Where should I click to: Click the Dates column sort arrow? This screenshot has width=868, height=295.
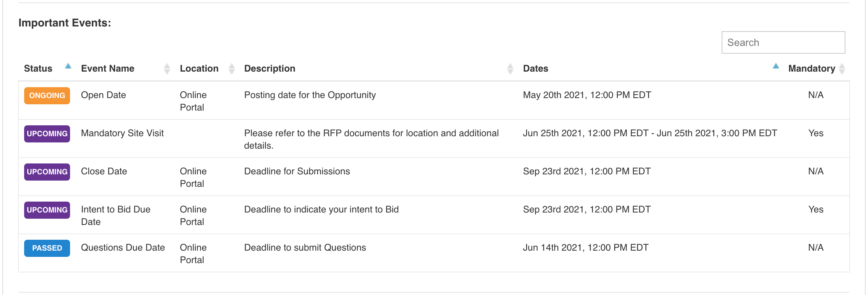[x=776, y=66]
